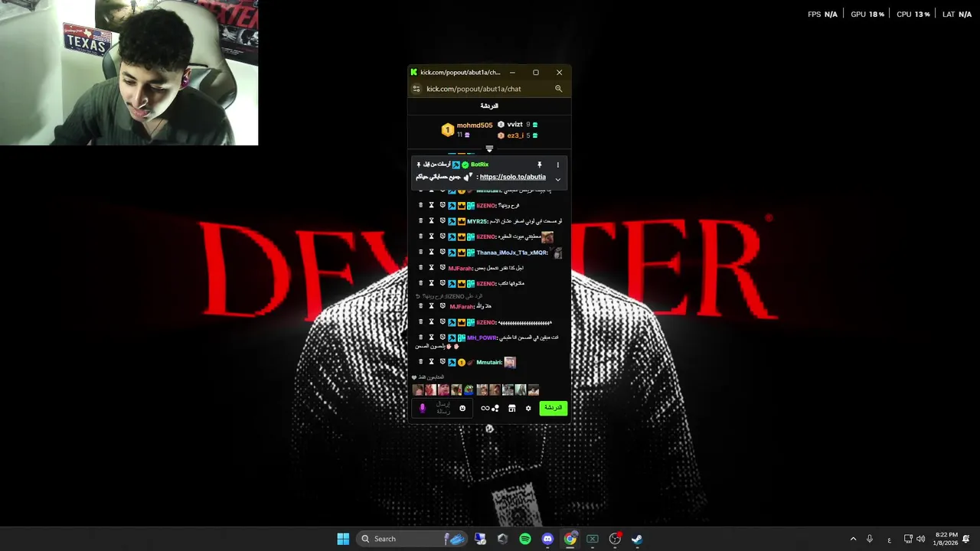Open the clock showing 8:22 PM
This screenshot has width=980, height=551.
click(x=946, y=539)
